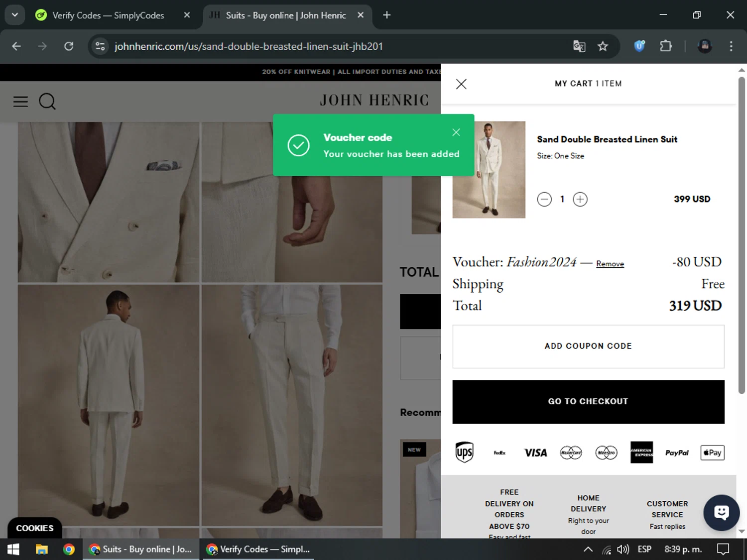Open the hamburger menu

tap(20, 102)
